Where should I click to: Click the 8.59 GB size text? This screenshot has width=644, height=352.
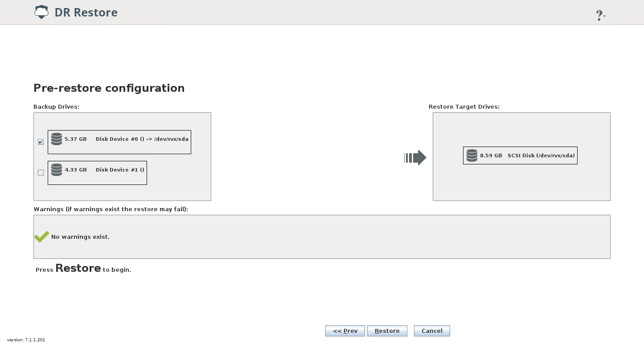click(x=491, y=156)
